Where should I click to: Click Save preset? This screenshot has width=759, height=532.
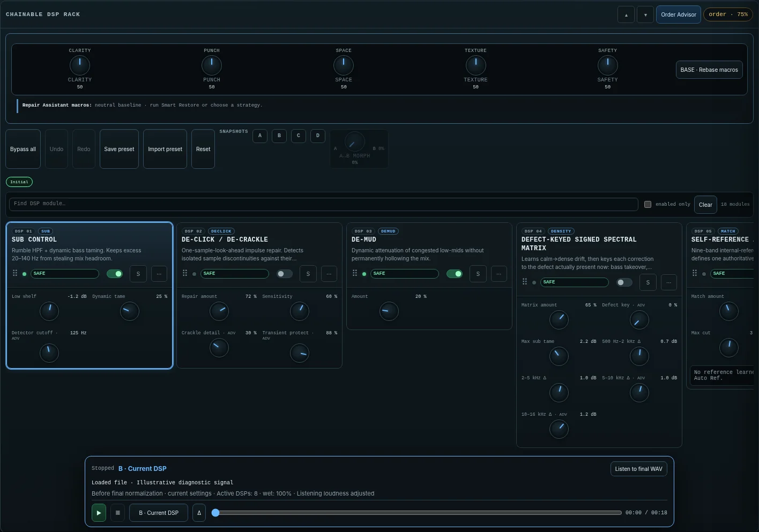[x=119, y=149]
